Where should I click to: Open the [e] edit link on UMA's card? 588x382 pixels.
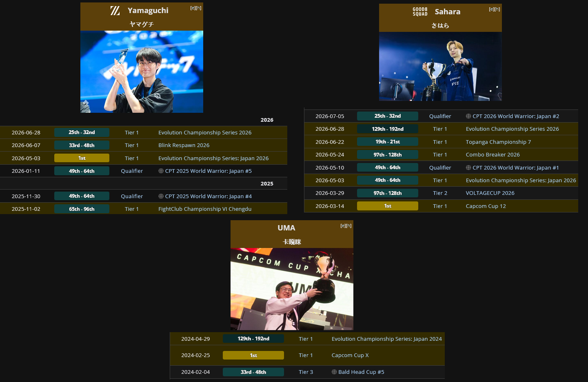click(x=343, y=226)
